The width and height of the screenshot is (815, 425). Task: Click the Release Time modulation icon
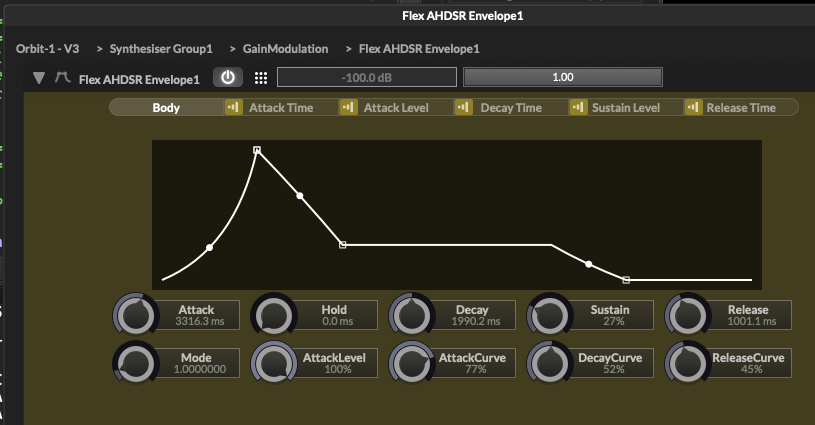point(692,107)
